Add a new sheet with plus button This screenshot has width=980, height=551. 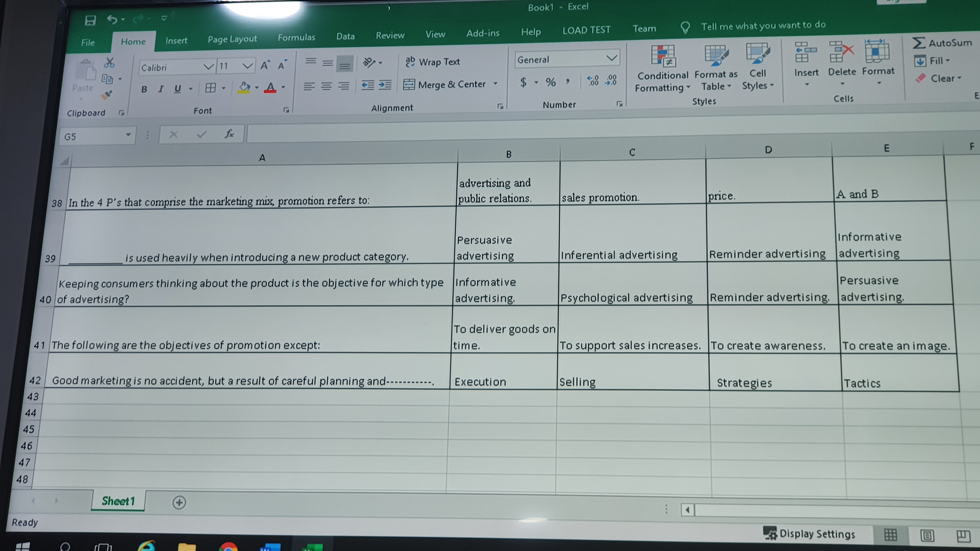pyautogui.click(x=179, y=502)
